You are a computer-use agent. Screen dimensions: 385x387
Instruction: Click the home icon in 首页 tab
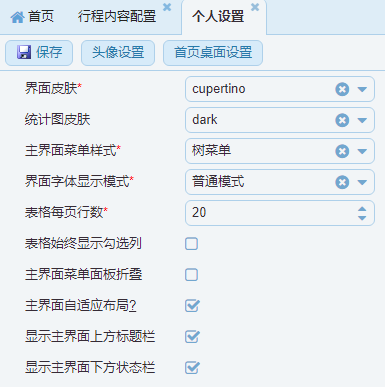click(x=17, y=17)
